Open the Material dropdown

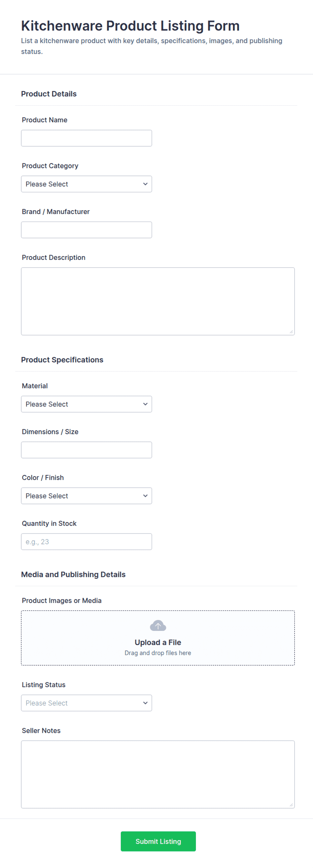coord(86,404)
